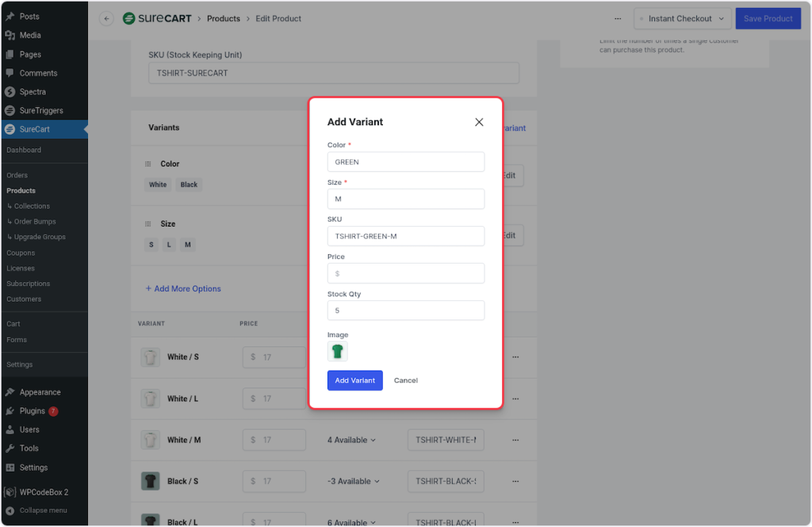Click the drag handle beside Color option
The width and height of the screenshot is (812, 527).
(x=147, y=164)
